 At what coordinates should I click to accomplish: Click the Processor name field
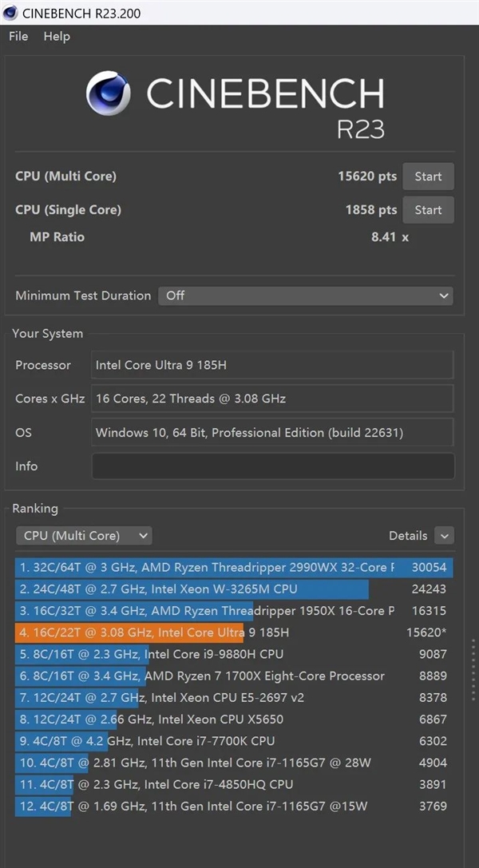(273, 365)
